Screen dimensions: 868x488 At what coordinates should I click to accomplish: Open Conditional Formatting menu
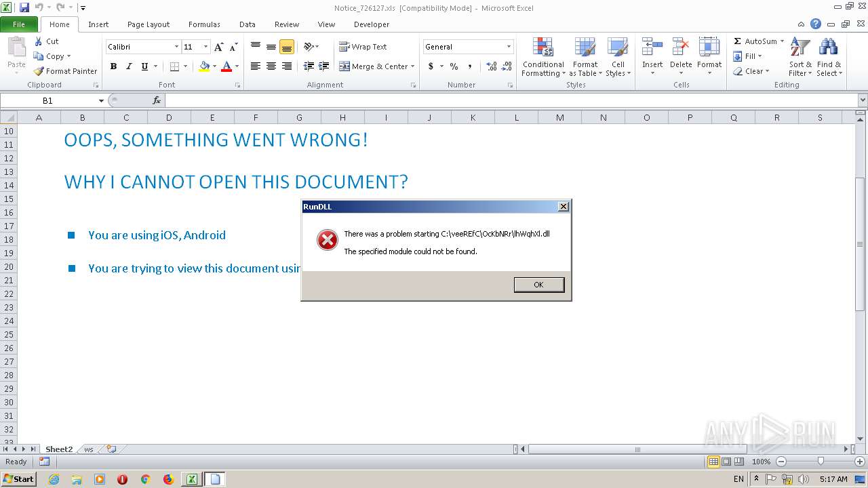point(542,57)
